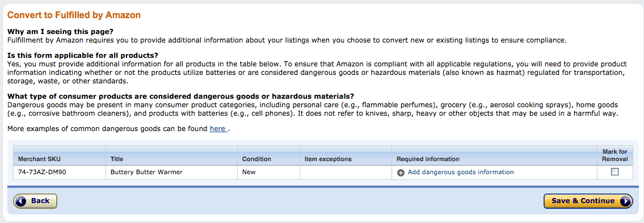The height and width of the screenshot is (223, 644).
Task: Select the Buttery Butter Warmer title cell
Action: 171,172
